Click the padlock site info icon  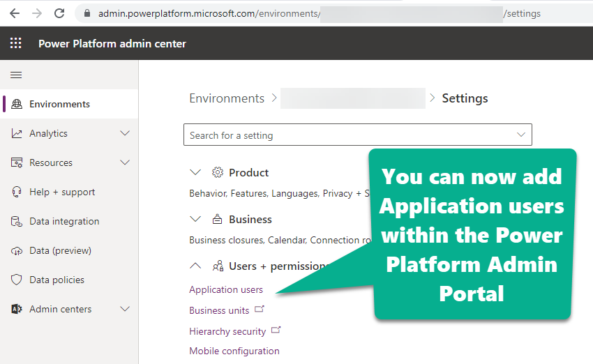click(x=87, y=13)
